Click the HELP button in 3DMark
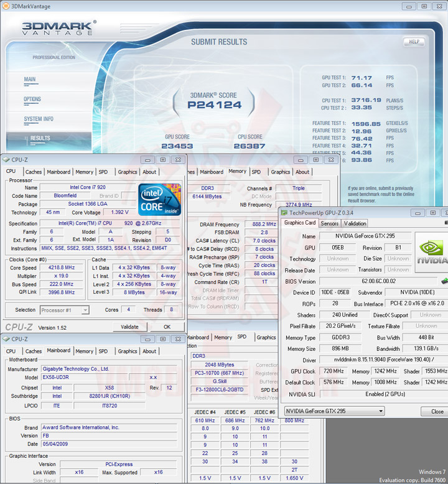 point(414,42)
